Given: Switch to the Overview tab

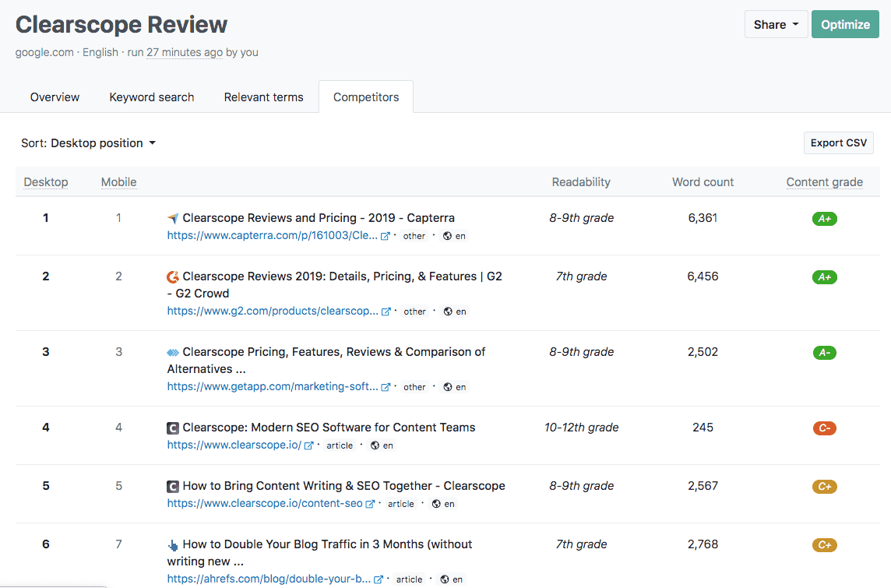Looking at the screenshot, I should coord(55,97).
